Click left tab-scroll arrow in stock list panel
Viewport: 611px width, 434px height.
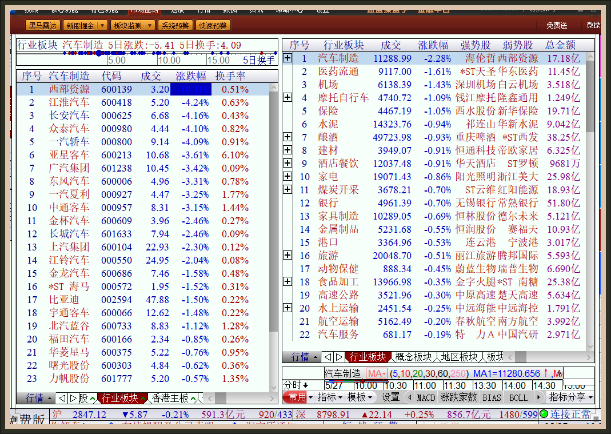61,398
